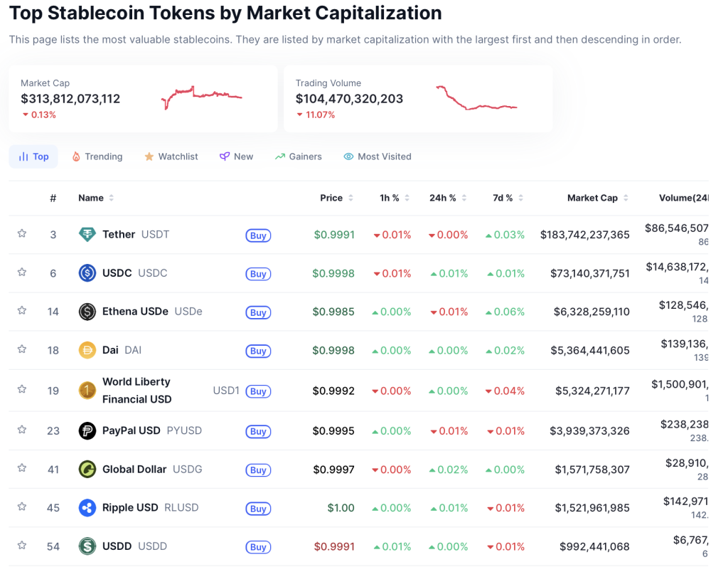Toggle watchlist star for Dai row
Image resolution: width=728 pixels, height=567 pixels.
coord(22,349)
